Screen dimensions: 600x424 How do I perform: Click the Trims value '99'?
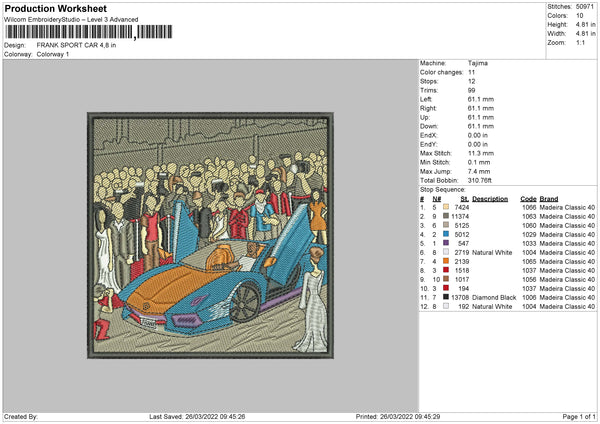pos(471,90)
